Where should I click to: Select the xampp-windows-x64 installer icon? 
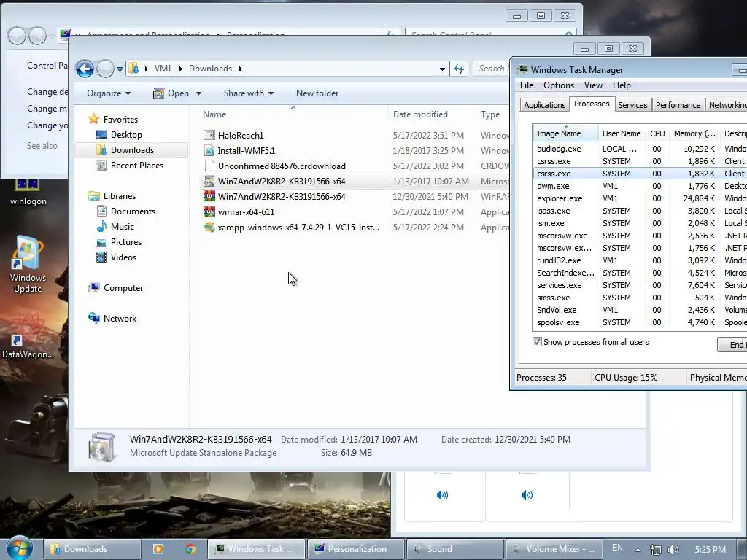click(209, 227)
